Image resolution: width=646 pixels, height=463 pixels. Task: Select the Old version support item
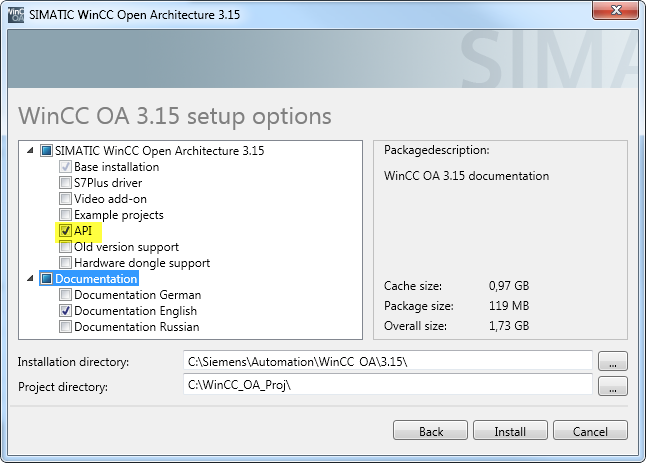coord(126,247)
